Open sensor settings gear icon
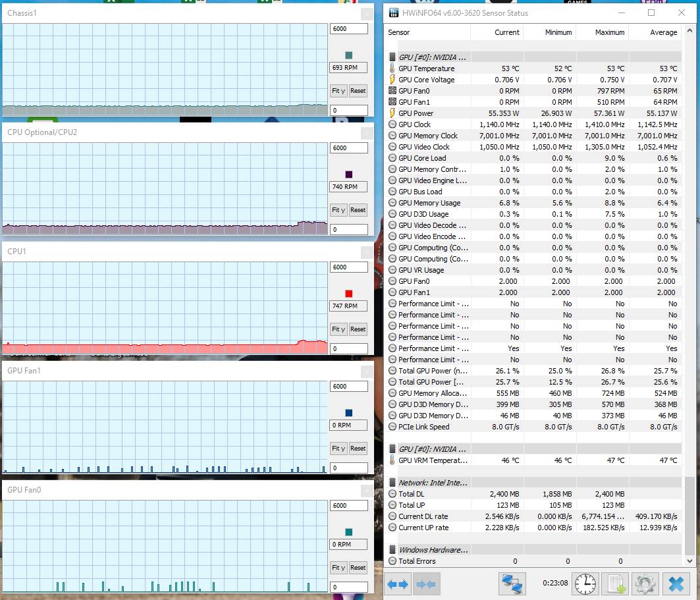The height and width of the screenshot is (600, 700). [645, 584]
